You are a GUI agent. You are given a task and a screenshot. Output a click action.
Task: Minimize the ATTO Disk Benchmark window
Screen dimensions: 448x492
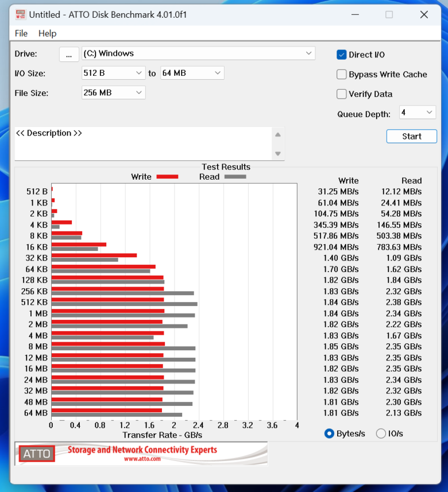(355, 14)
